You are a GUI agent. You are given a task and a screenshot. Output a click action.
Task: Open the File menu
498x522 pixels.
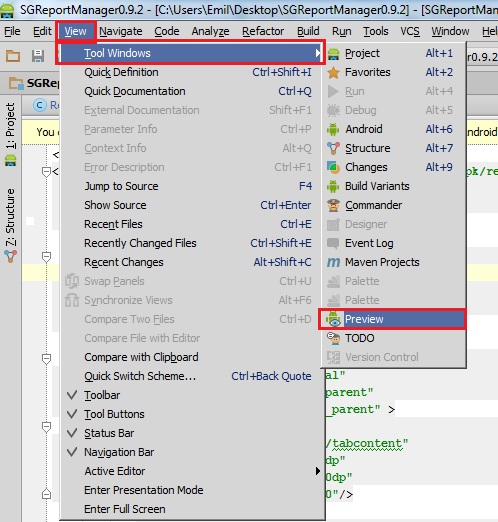tap(12, 31)
